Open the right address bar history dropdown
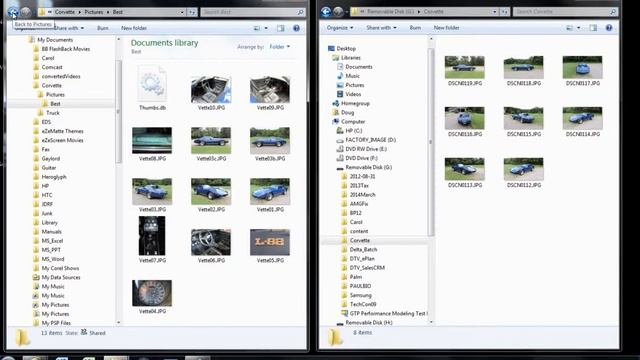The image size is (640, 360). pyautogui.click(x=495, y=12)
